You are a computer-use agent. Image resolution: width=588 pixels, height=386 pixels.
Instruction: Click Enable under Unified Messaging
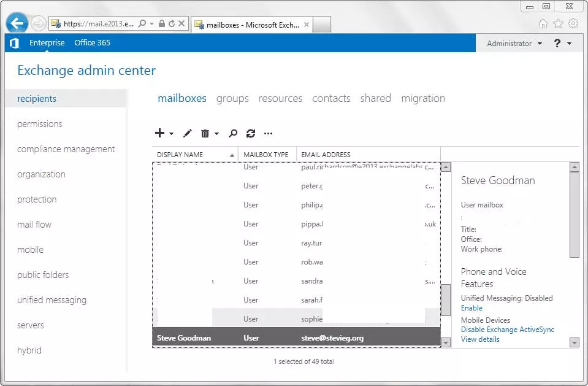(472, 308)
